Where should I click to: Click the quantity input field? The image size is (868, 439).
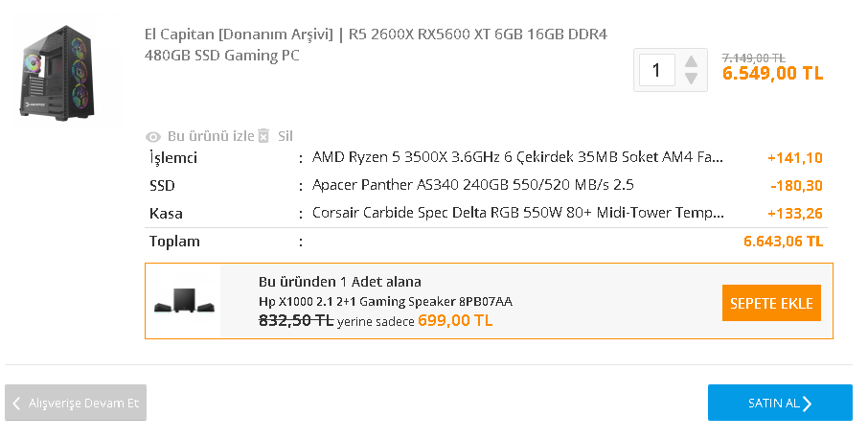click(656, 70)
